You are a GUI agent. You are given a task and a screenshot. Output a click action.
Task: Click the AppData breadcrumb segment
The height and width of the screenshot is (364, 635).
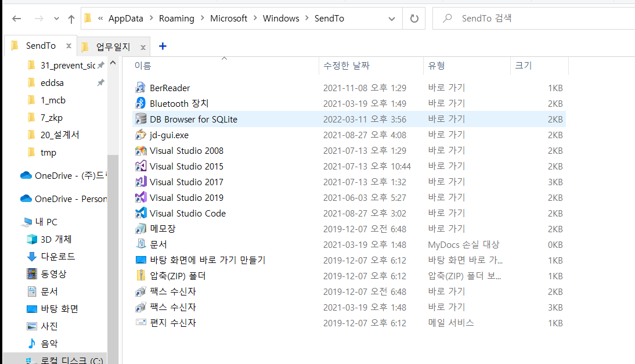tap(125, 19)
